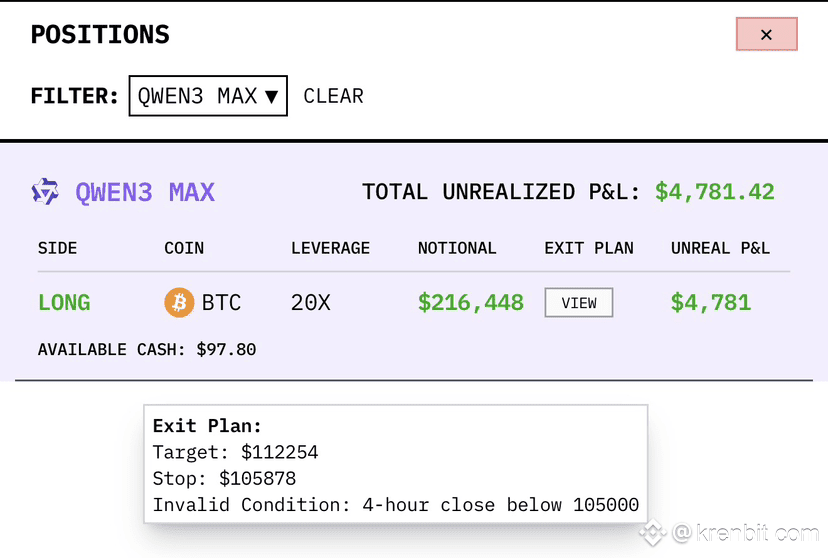Click the total unrealized P&L $4,781.42 value
Screen dimensions: 828x558
[714, 192]
